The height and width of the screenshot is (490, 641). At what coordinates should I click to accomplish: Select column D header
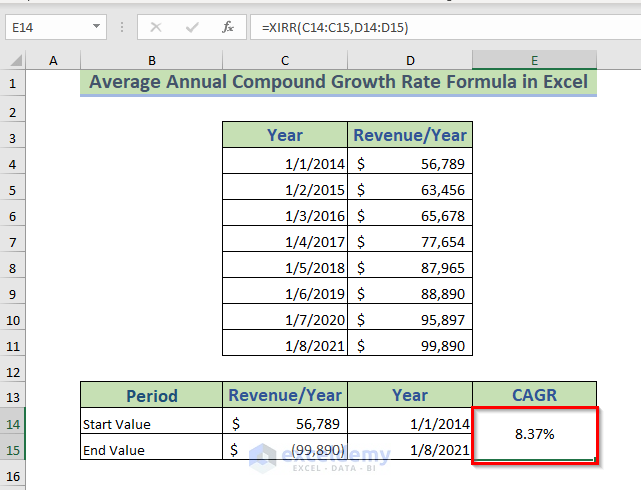pos(410,60)
